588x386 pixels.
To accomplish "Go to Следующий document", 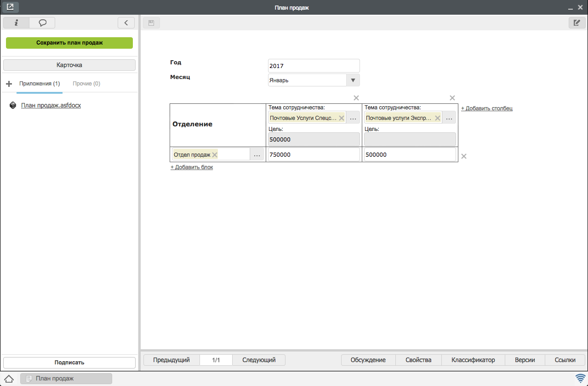I will click(x=259, y=360).
